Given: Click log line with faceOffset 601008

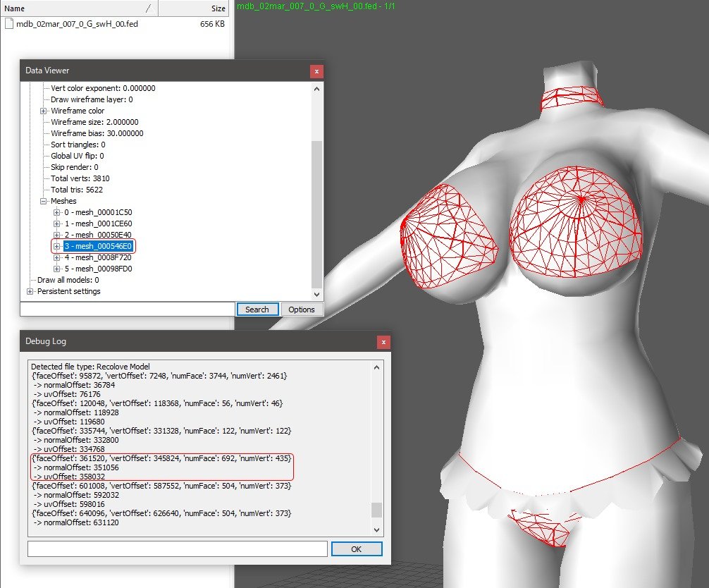Looking at the screenshot, I should coord(161,486).
